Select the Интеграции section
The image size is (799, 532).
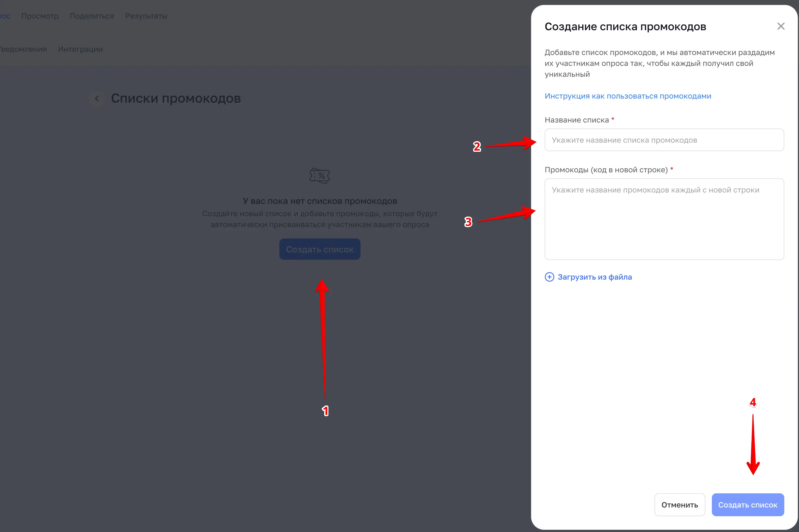[x=80, y=49]
